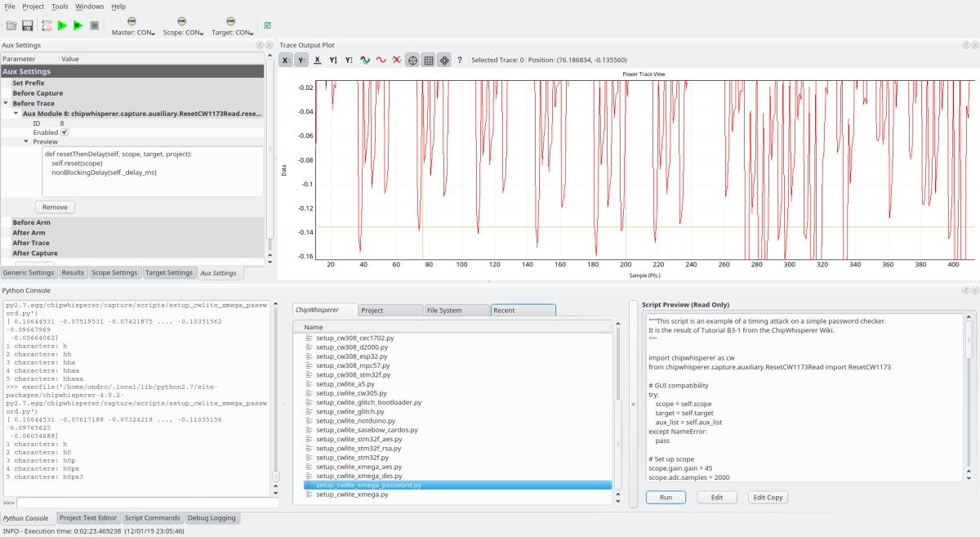980x537 pixels.
Task: Click the save project floppy icon
Action: tap(27, 26)
